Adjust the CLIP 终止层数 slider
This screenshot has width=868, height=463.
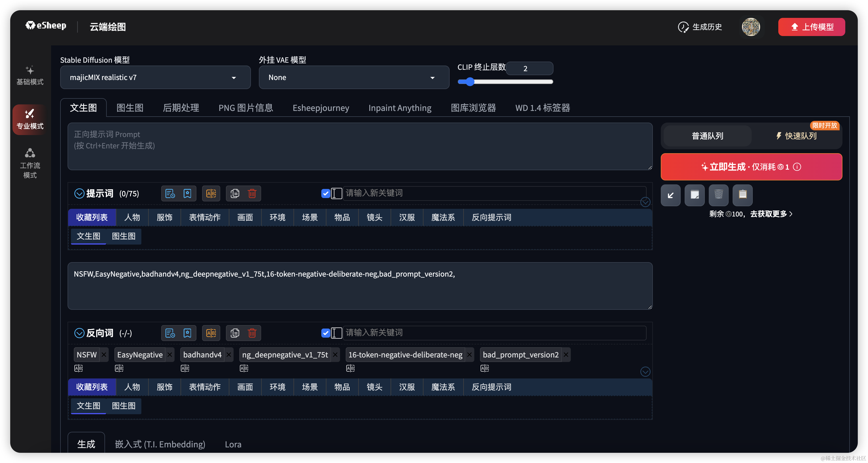(505, 82)
